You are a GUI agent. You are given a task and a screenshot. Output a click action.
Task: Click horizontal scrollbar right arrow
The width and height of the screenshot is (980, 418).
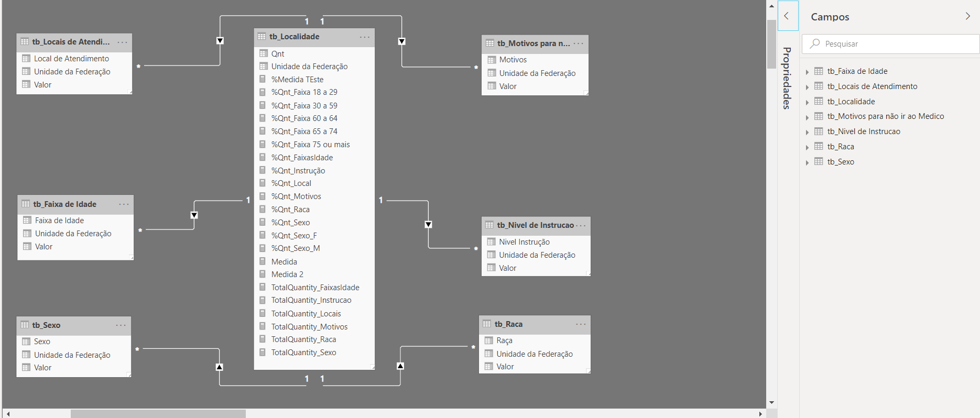760,414
